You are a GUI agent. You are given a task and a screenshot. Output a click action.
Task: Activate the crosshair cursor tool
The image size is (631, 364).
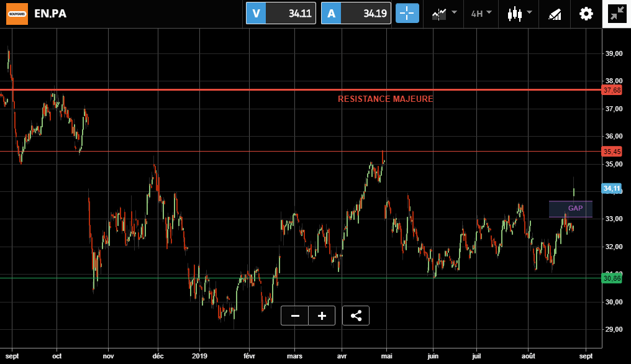[407, 13]
